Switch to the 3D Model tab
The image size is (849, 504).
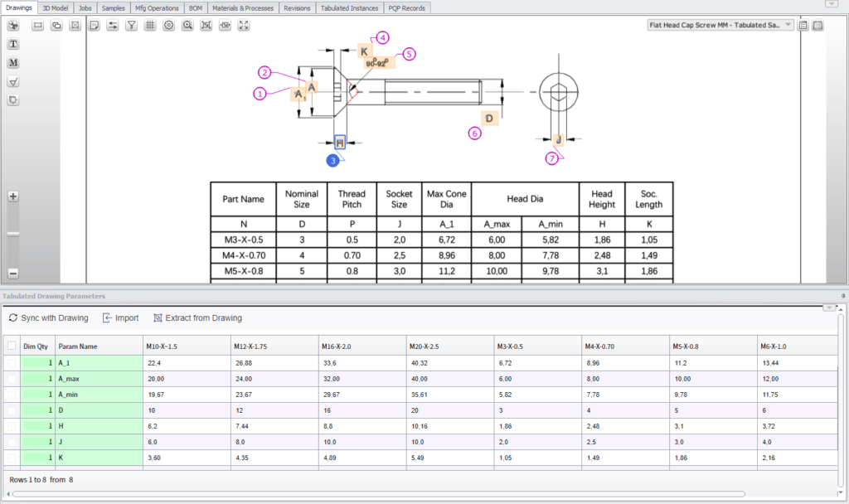point(55,7)
